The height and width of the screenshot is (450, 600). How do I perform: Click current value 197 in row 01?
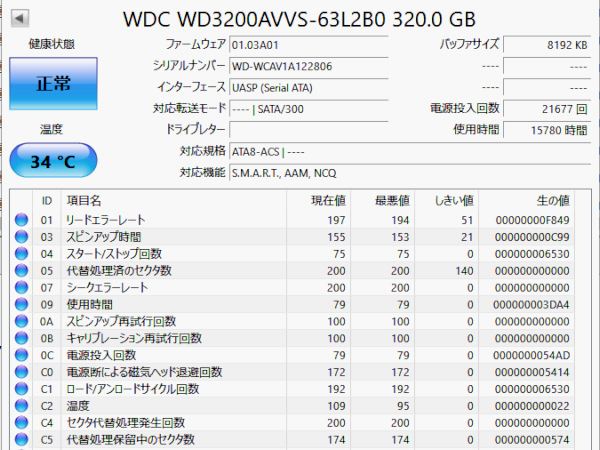point(336,220)
